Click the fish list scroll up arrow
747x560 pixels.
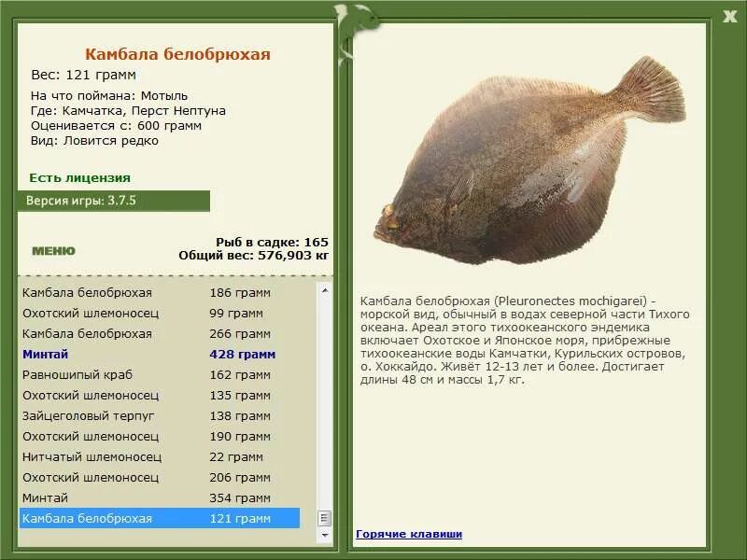[325, 290]
